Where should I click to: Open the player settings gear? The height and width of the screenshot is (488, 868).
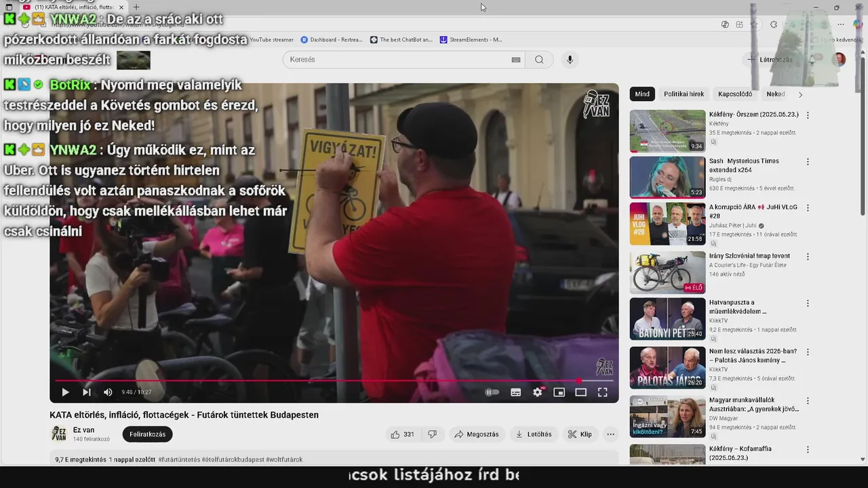click(538, 392)
